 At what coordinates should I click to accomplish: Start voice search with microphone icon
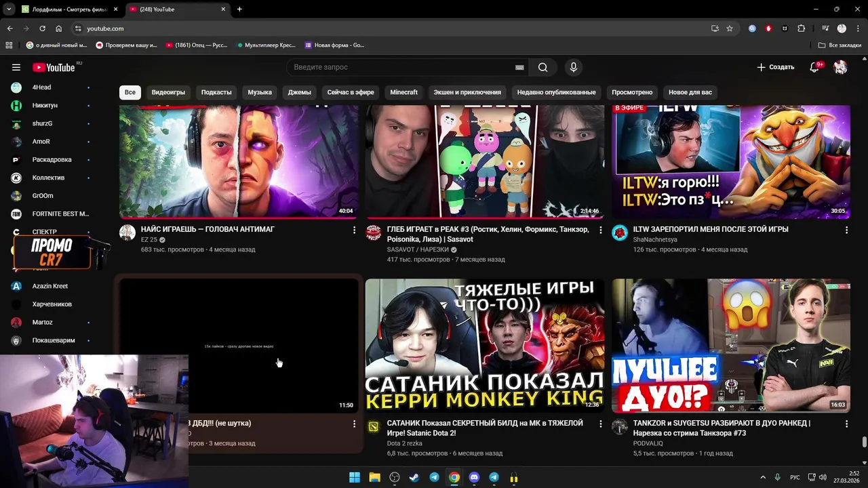(574, 67)
